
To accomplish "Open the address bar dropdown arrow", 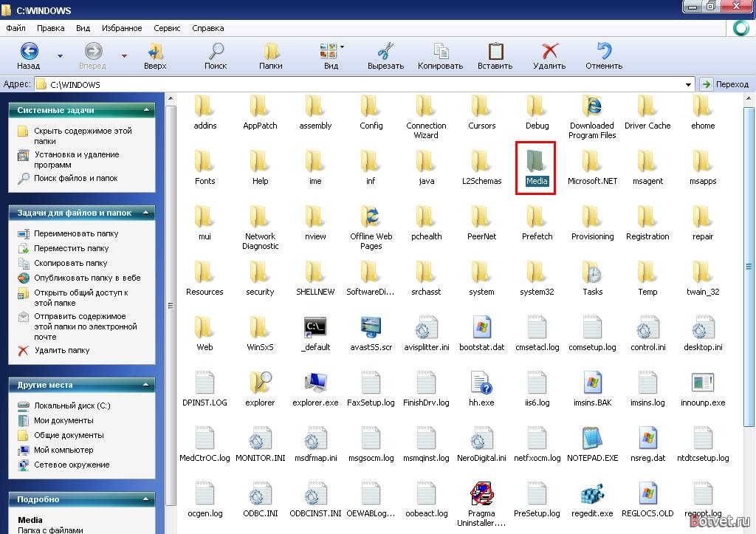I will click(689, 84).
